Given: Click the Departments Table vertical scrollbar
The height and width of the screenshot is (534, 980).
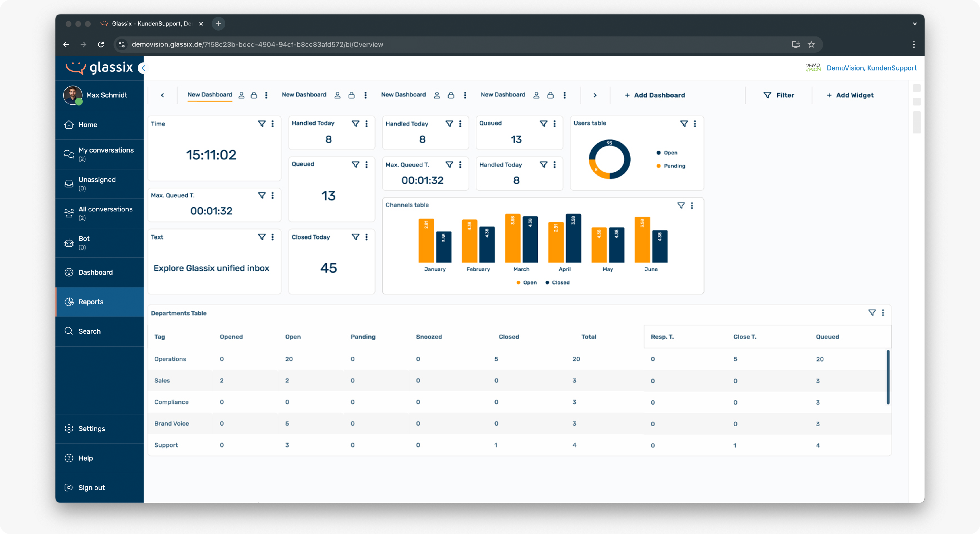Looking at the screenshot, I should coord(888,377).
